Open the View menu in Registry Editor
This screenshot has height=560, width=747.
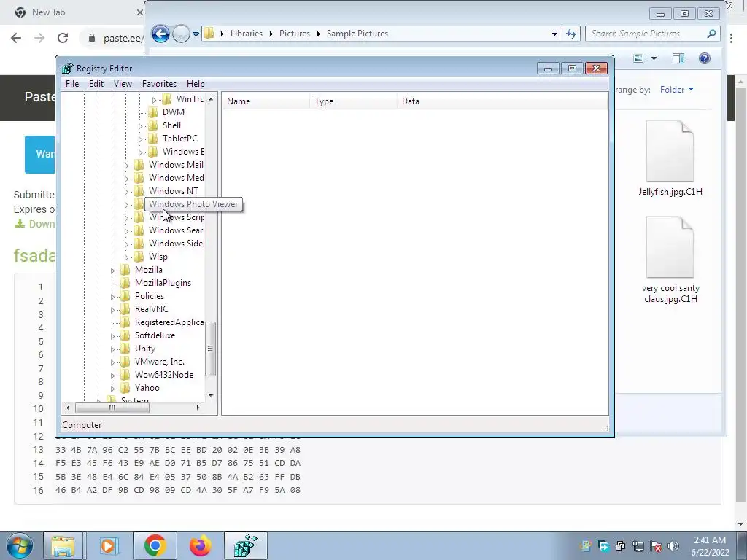(123, 84)
